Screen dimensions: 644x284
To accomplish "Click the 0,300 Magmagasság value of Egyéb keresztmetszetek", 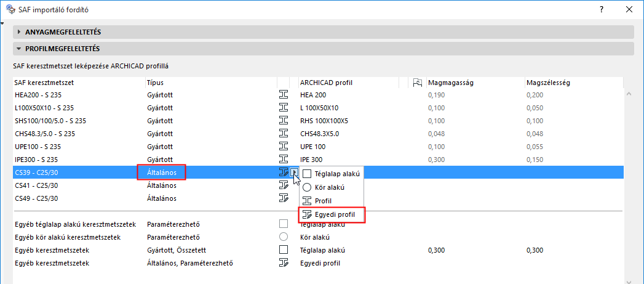I will click(x=437, y=250).
